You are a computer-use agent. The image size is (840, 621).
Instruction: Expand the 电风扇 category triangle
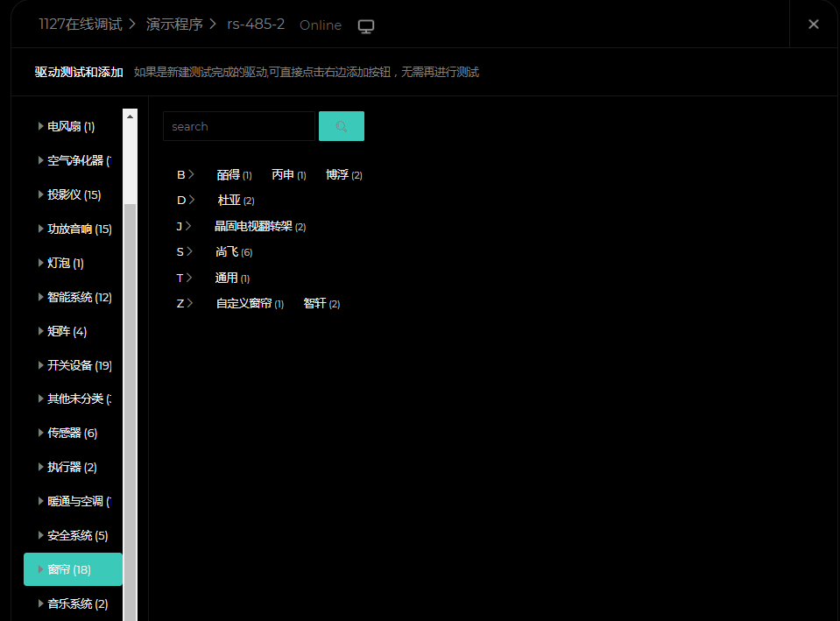pos(40,126)
